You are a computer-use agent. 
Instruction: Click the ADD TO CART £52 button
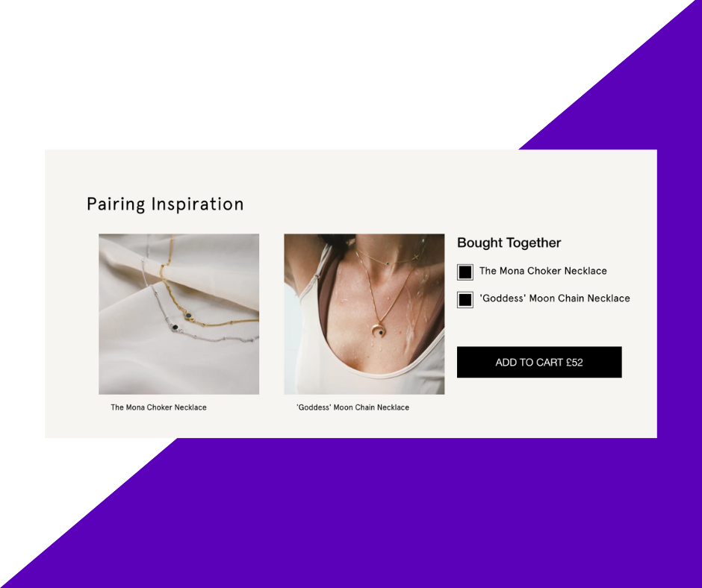coord(539,362)
